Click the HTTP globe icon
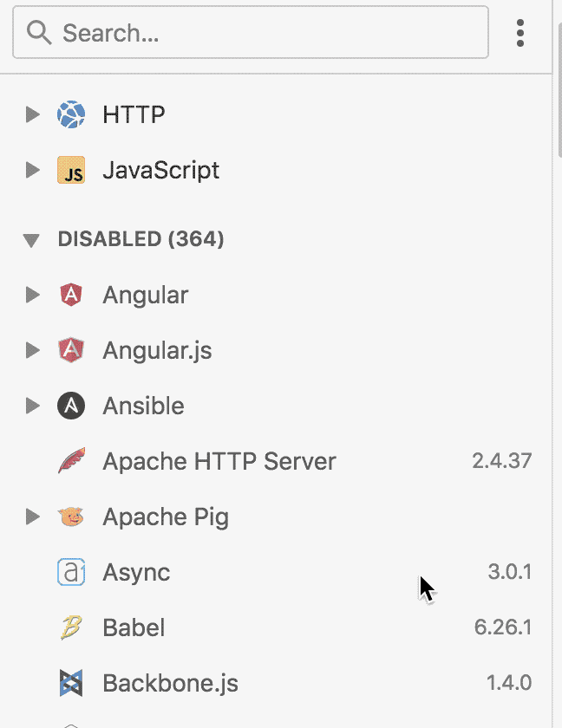This screenshot has height=728, width=562. tap(71, 114)
